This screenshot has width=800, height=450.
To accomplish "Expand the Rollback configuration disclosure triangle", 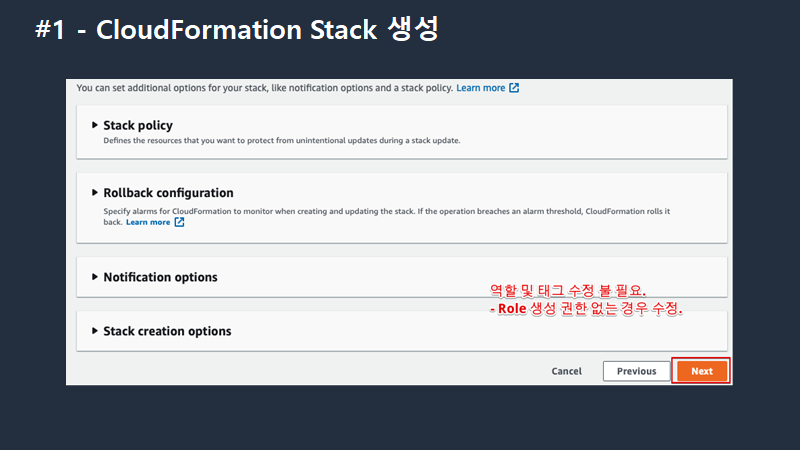I will pos(94,192).
